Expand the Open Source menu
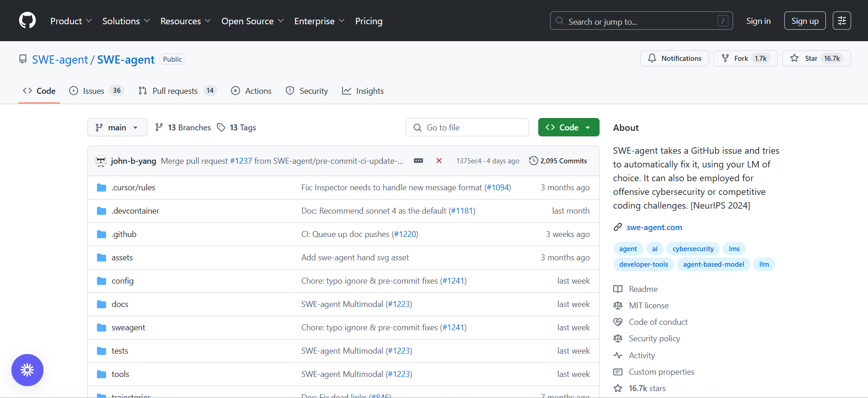 pyautogui.click(x=252, y=21)
